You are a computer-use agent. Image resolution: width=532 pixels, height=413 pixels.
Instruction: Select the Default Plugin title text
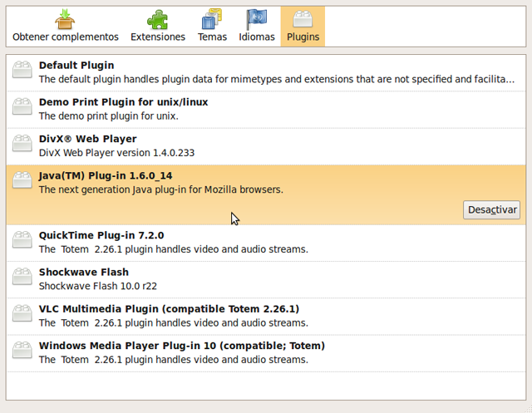click(76, 65)
